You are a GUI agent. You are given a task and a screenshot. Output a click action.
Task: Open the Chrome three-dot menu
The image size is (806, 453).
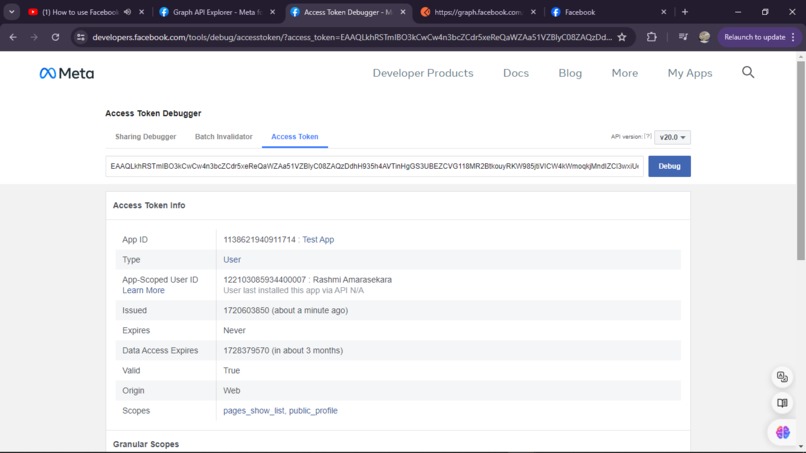click(793, 37)
